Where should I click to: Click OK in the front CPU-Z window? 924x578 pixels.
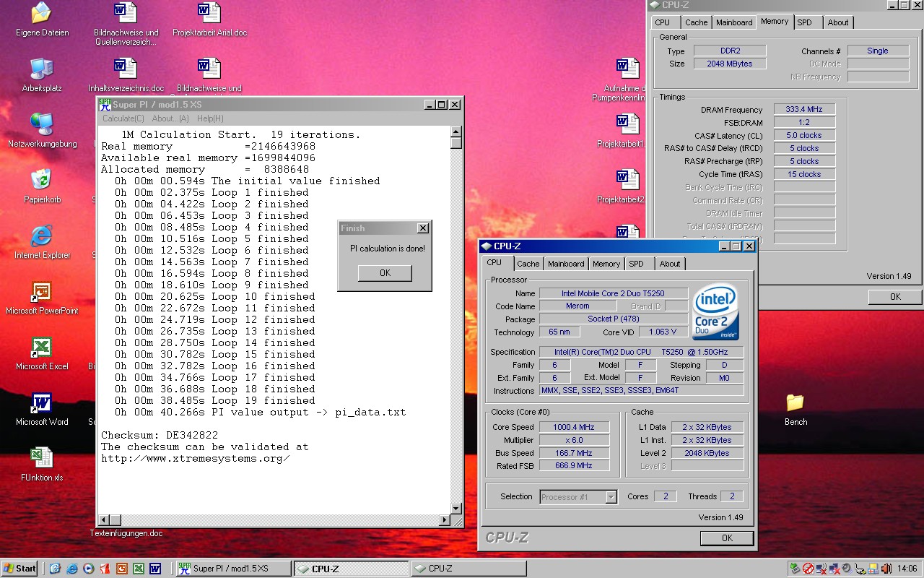tap(727, 538)
